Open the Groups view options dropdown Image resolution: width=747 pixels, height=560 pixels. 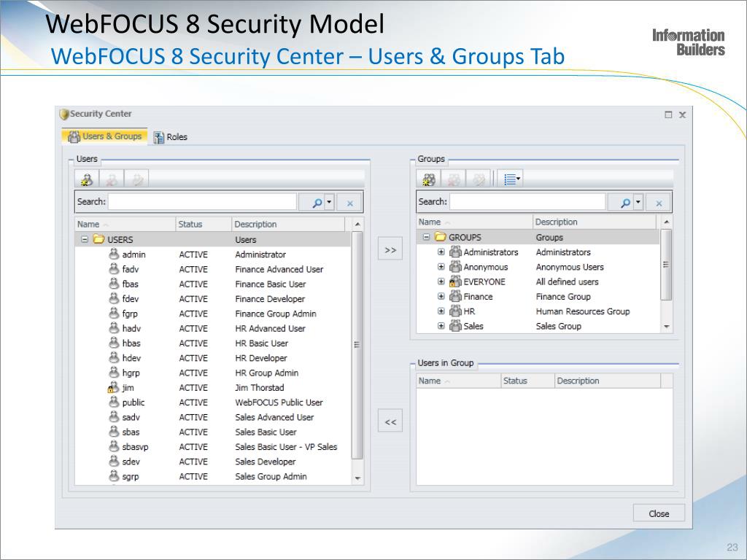pos(511,179)
